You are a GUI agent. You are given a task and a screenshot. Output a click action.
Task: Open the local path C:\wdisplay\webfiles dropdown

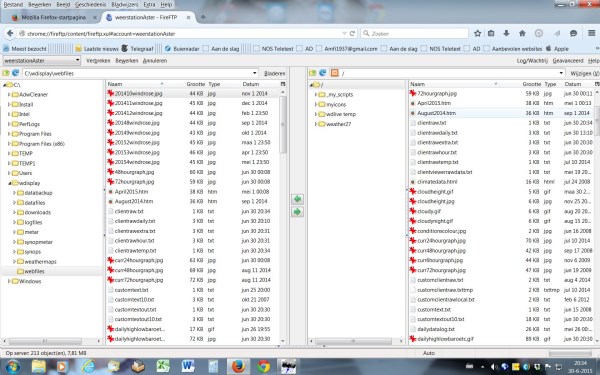pos(255,73)
